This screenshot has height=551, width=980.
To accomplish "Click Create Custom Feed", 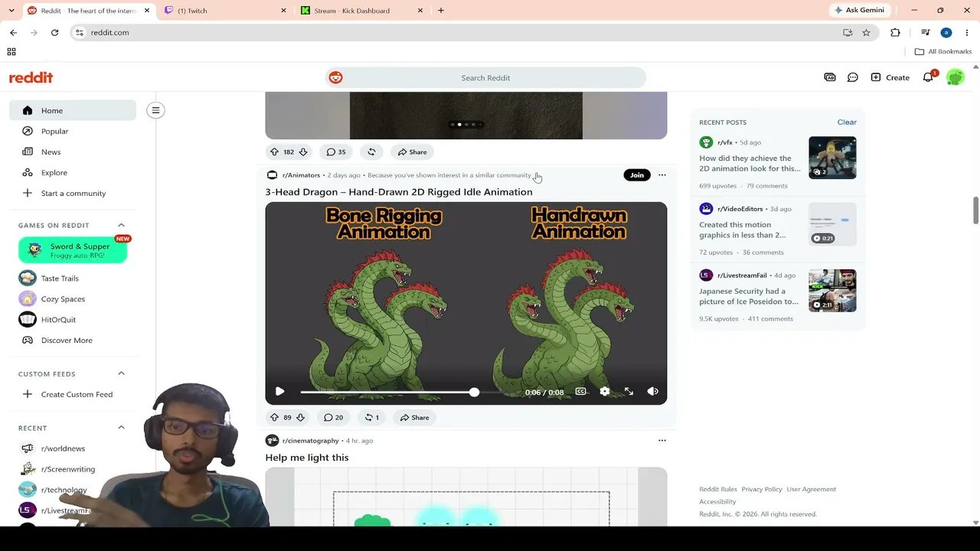I will (x=73, y=394).
